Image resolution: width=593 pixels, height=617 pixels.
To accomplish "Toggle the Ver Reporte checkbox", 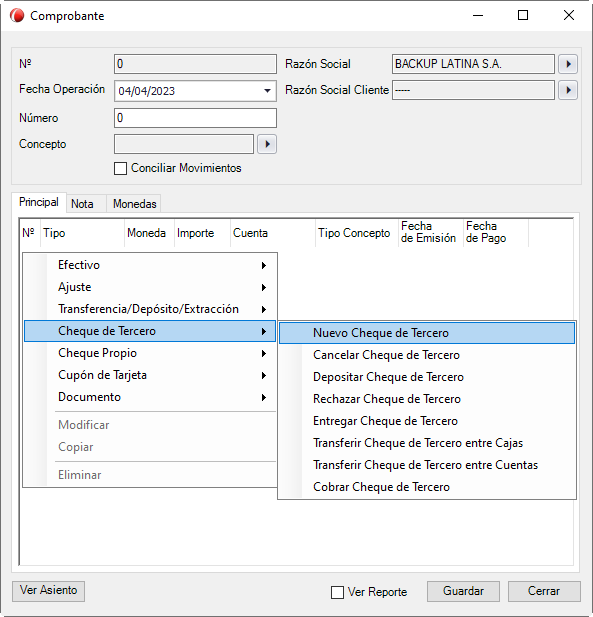I will point(337,592).
